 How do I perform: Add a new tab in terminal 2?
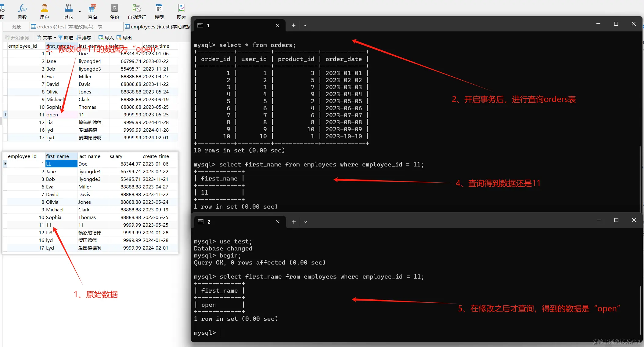coord(293,222)
